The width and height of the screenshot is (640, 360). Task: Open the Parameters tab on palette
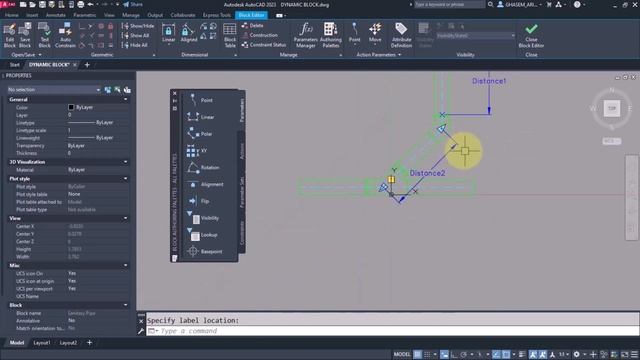tap(242, 109)
